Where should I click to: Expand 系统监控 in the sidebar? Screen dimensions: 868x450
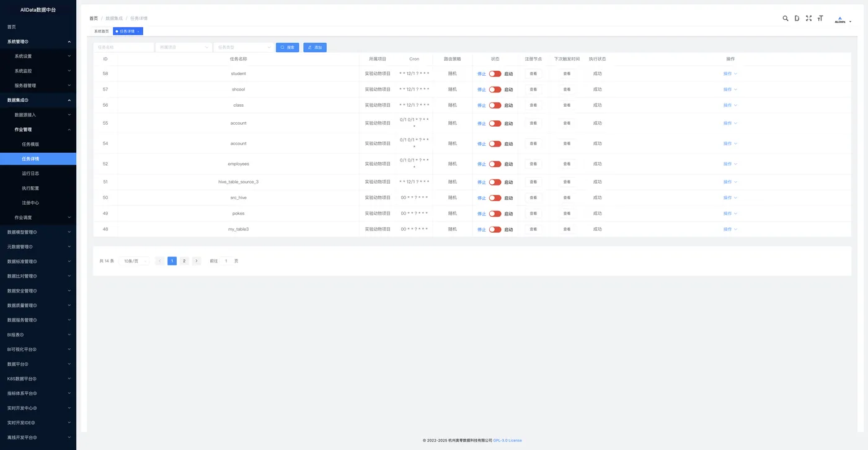tap(38, 71)
